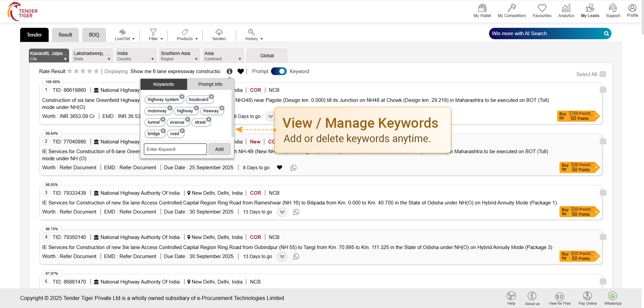This screenshot has height=308, width=644.
Task: Click the Enter Keyword input field
Action: (x=175, y=149)
